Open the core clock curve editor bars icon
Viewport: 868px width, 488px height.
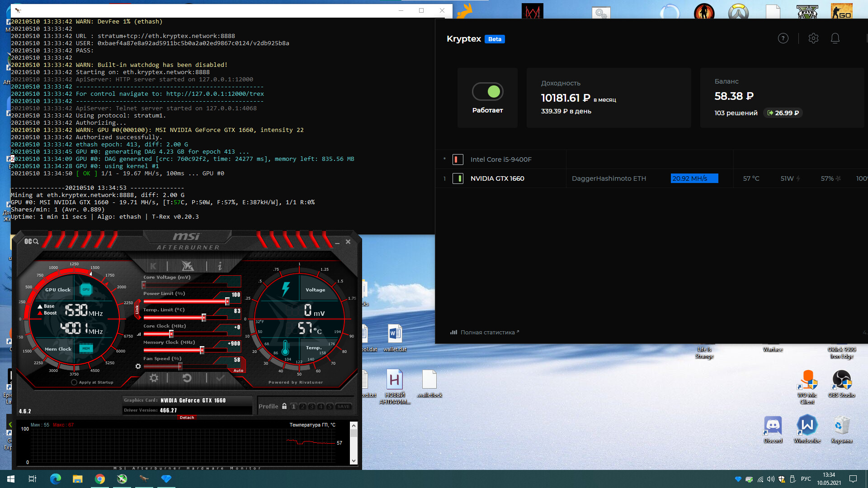click(x=139, y=334)
